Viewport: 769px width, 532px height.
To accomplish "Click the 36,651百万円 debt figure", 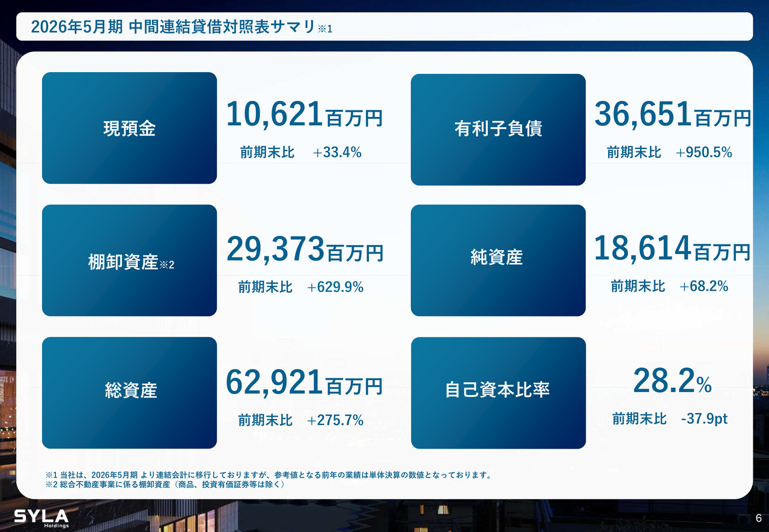I will coord(672,115).
